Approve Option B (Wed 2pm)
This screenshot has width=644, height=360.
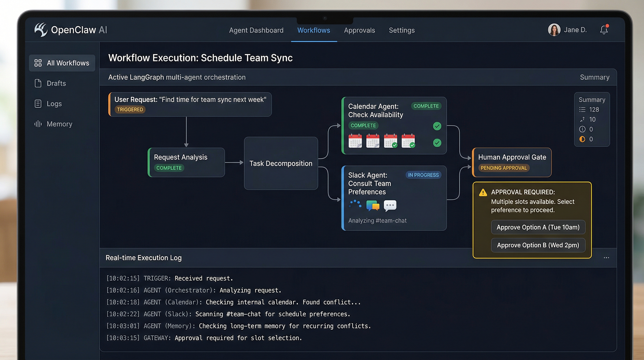coord(538,245)
